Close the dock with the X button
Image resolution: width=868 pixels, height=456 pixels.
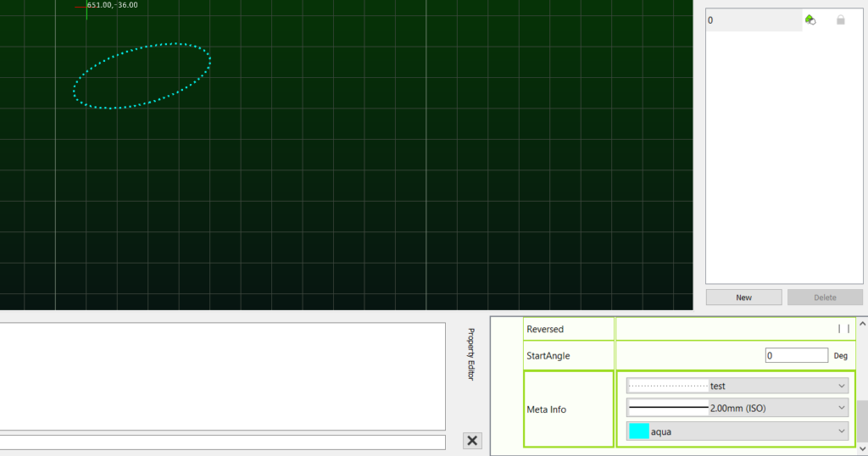coord(472,441)
